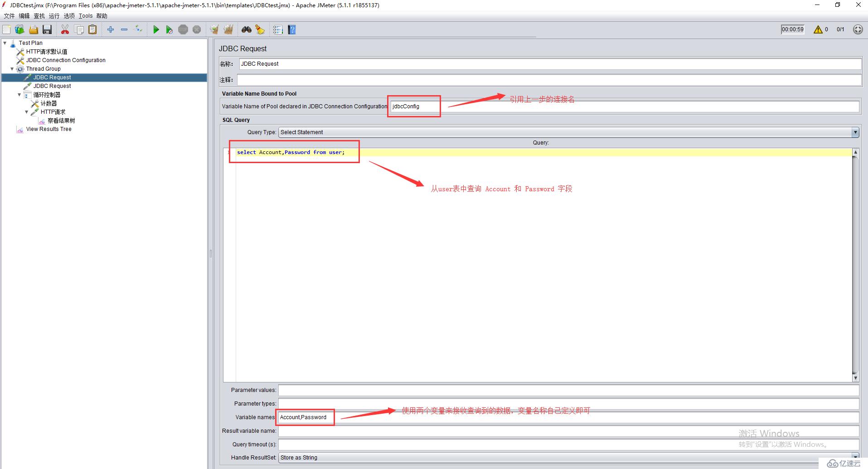Select HTTP请求默认值 in tree
868x469 pixels.
click(x=46, y=52)
